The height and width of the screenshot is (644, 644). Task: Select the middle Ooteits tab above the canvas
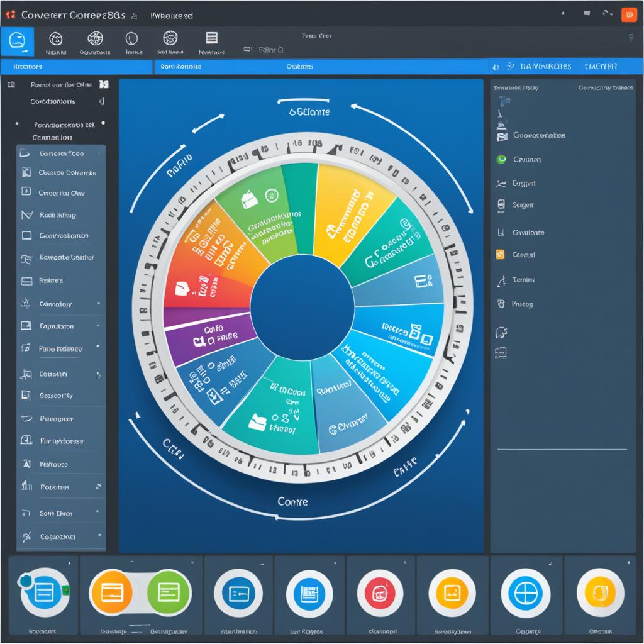click(x=299, y=67)
